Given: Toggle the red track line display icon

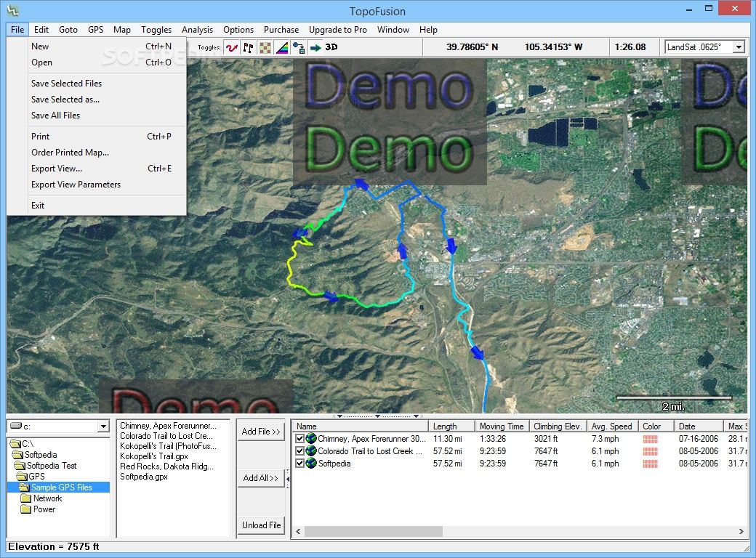Looking at the screenshot, I should pos(232,47).
